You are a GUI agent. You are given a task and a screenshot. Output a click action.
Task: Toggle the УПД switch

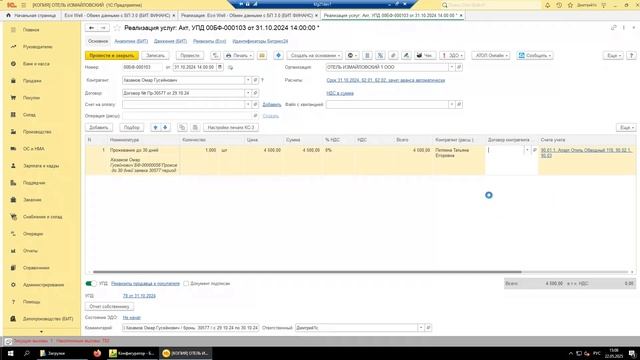[x=91, y=283]
